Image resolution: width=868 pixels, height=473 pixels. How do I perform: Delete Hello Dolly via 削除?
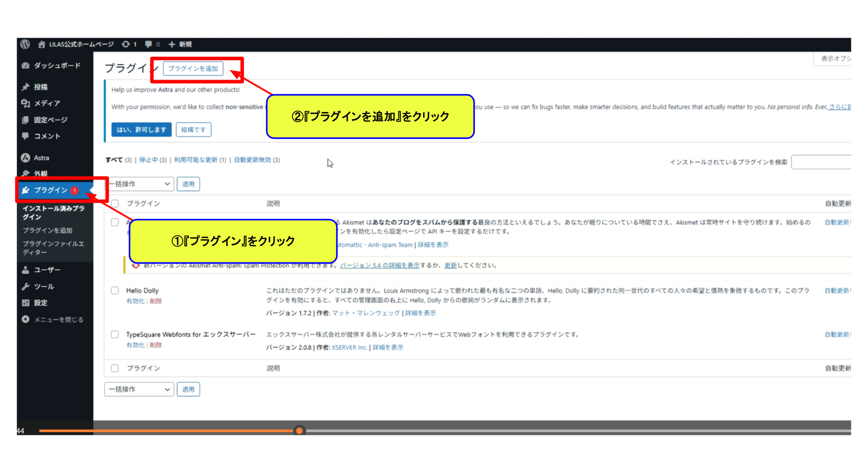pyautogui.click(x=156, y=301)
